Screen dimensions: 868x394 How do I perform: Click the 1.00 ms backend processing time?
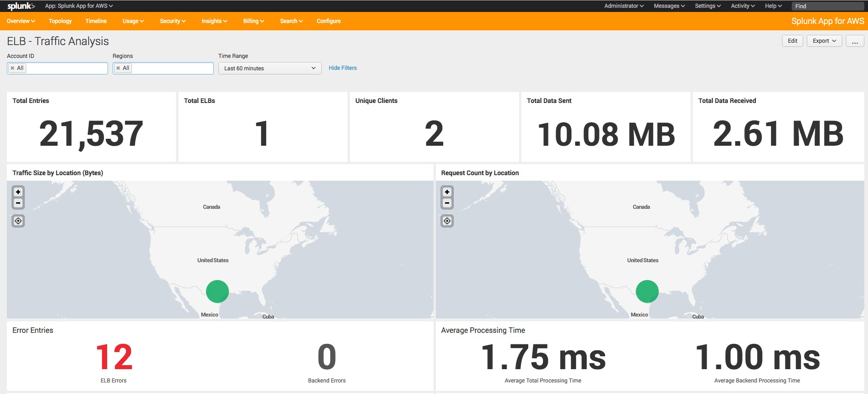click(757, 357)
